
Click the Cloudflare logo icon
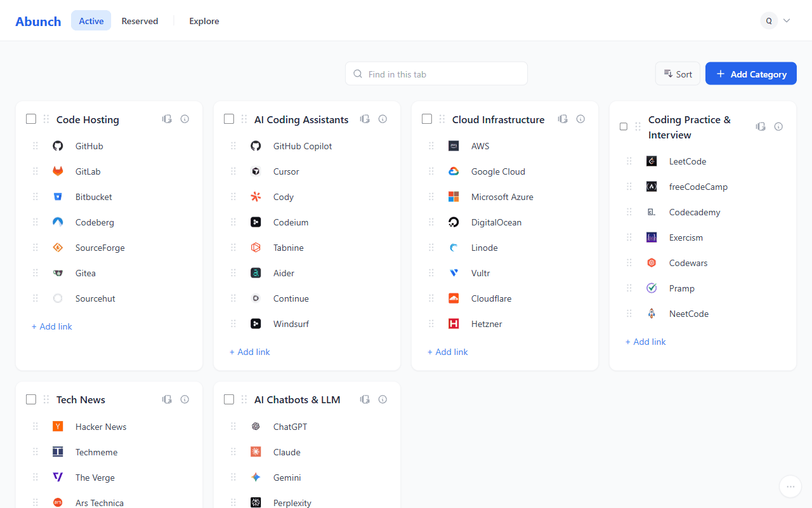pyautogui.click(x=454, y=298)
